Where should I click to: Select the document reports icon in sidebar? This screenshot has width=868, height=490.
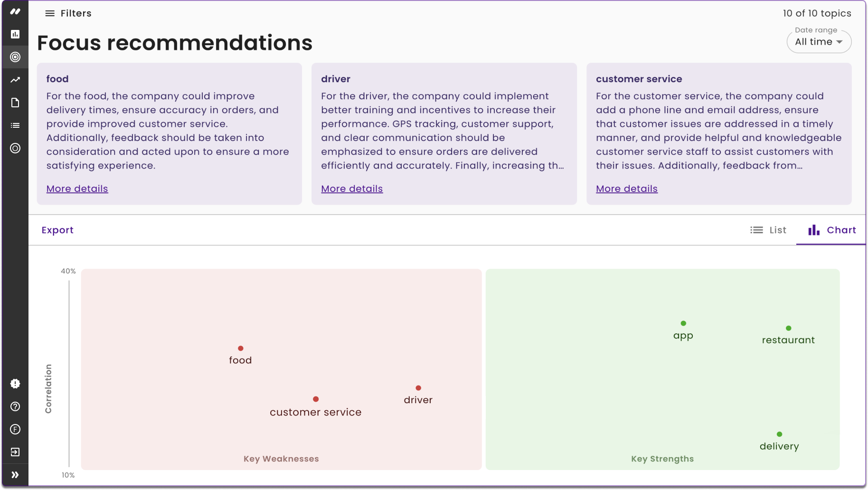(15, 103)
